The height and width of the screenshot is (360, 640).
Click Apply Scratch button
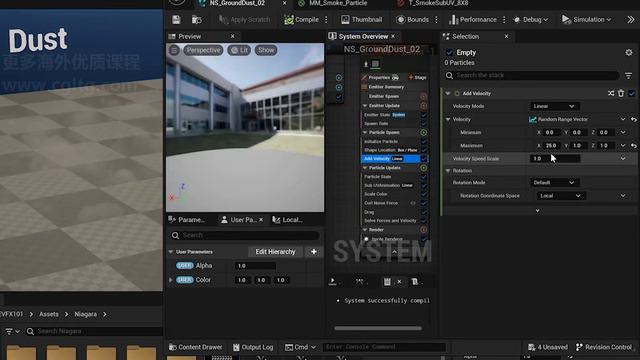click(x=244, y=19)
